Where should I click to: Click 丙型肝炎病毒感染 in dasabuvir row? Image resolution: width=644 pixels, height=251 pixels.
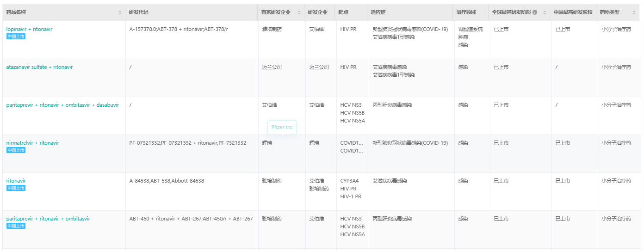tap(392, 105)
